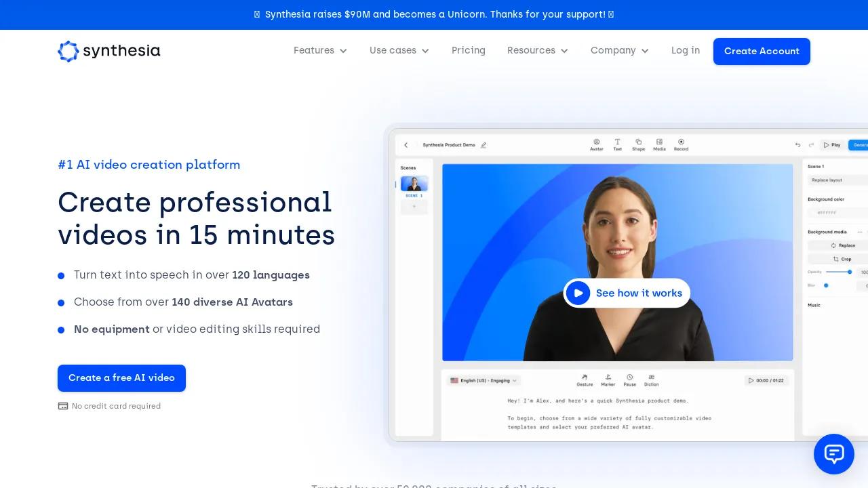Click the Background color value field
The height and width of the screenshot is (488, 868).
[838, 213]
